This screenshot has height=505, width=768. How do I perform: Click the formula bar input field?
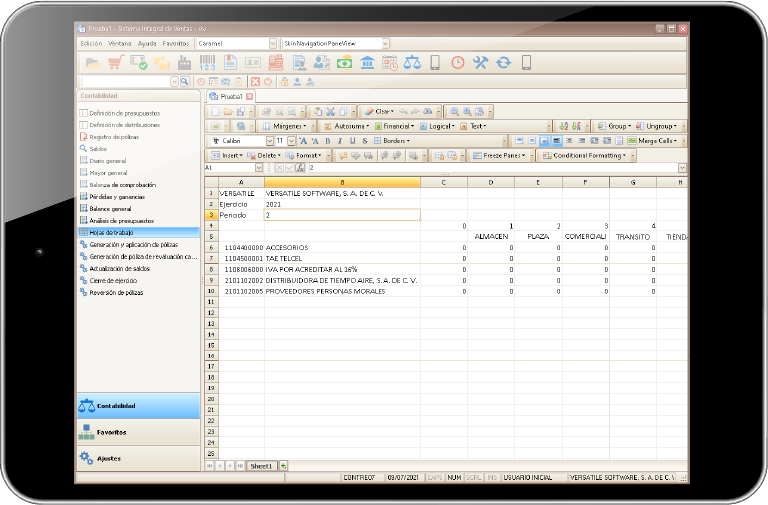click(493, 168)
